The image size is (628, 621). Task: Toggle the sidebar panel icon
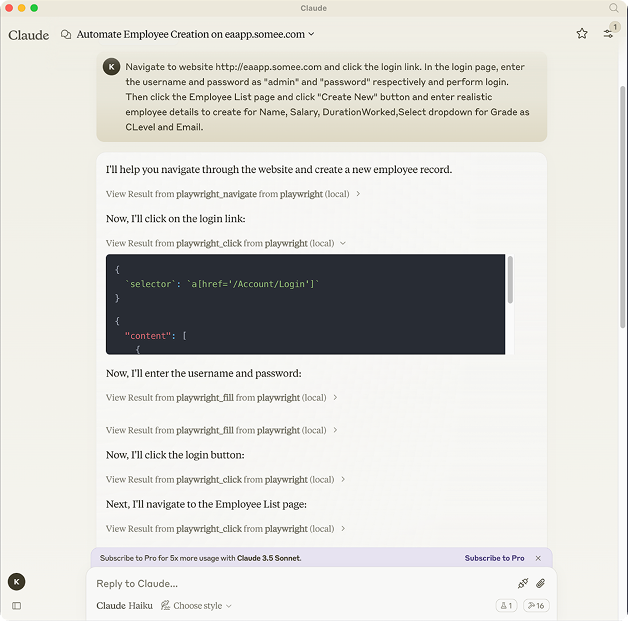click(16, 606)
